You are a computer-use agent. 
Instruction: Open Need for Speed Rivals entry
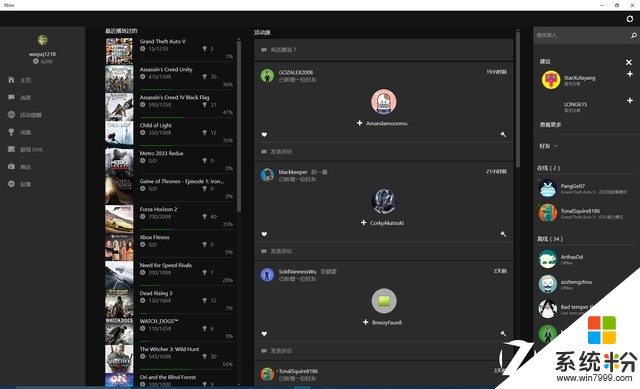coord(169,275)
